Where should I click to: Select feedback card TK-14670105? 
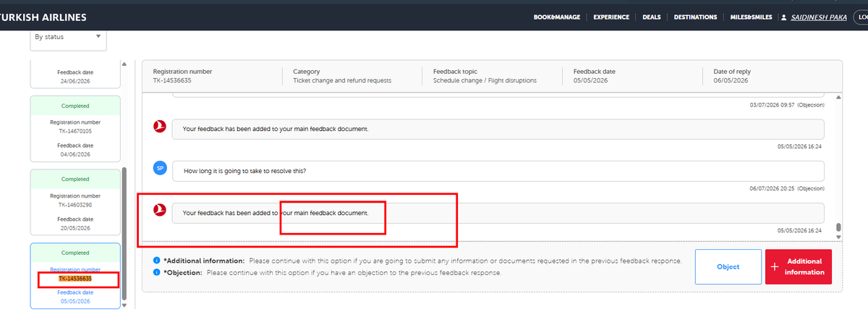click(75, 130)
